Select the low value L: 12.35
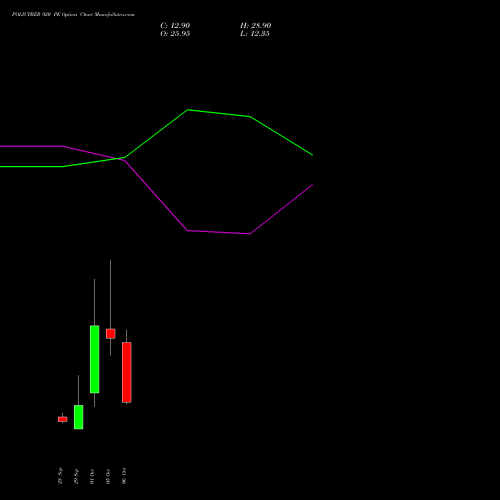This screenshot has height=500, width=500. [255, 34]
